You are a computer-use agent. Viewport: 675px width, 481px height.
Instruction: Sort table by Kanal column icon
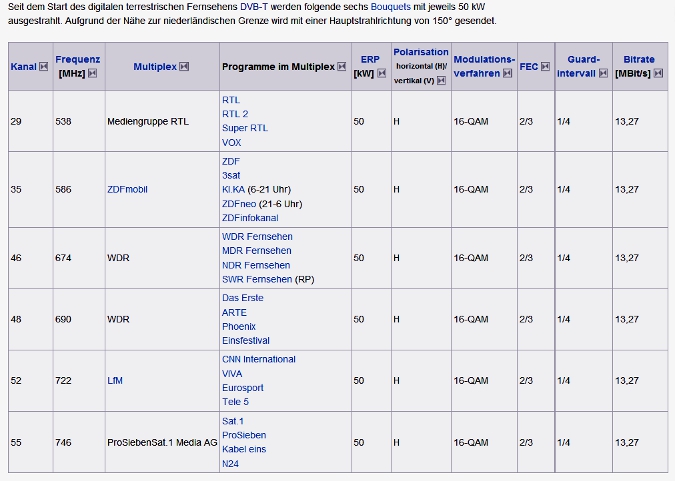(43, 67)
